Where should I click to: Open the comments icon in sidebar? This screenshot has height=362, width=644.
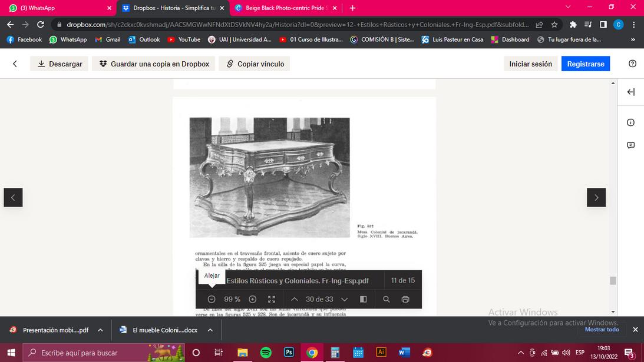[631, 145]
